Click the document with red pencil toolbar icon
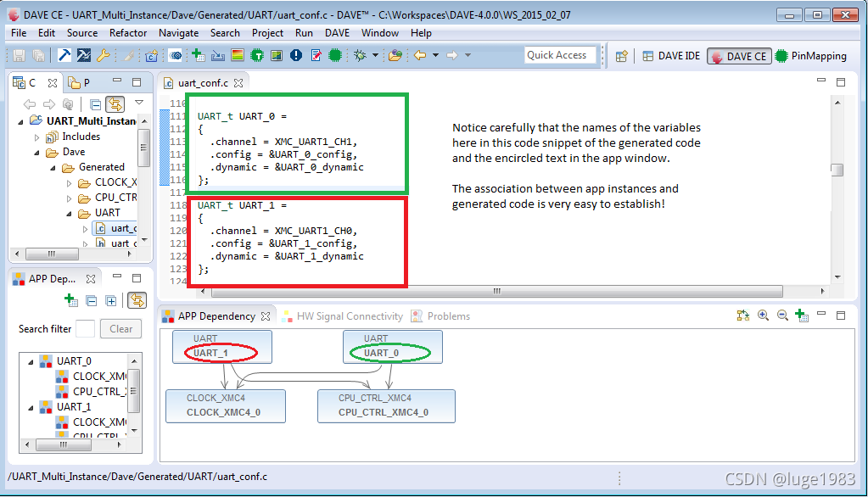 point(316,55)
